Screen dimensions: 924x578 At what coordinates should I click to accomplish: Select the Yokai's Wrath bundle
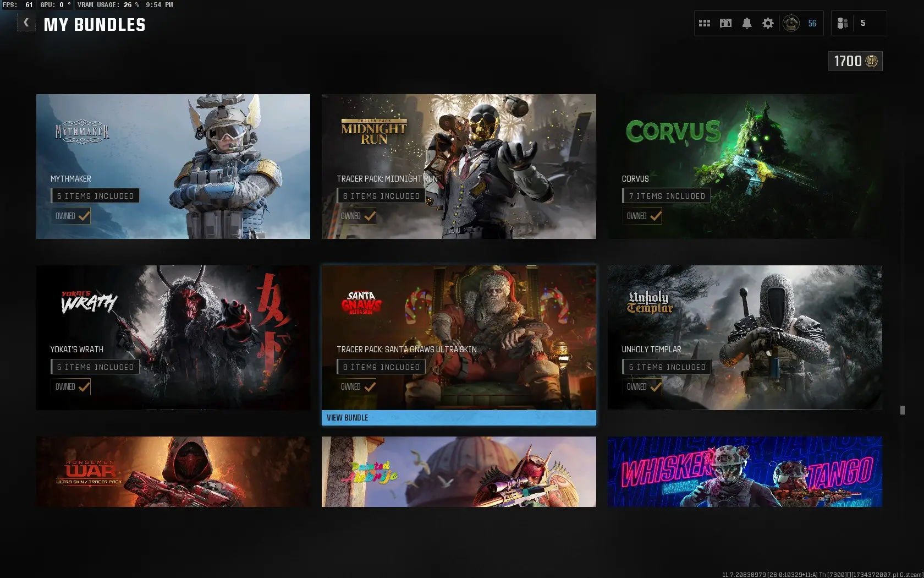173,337
